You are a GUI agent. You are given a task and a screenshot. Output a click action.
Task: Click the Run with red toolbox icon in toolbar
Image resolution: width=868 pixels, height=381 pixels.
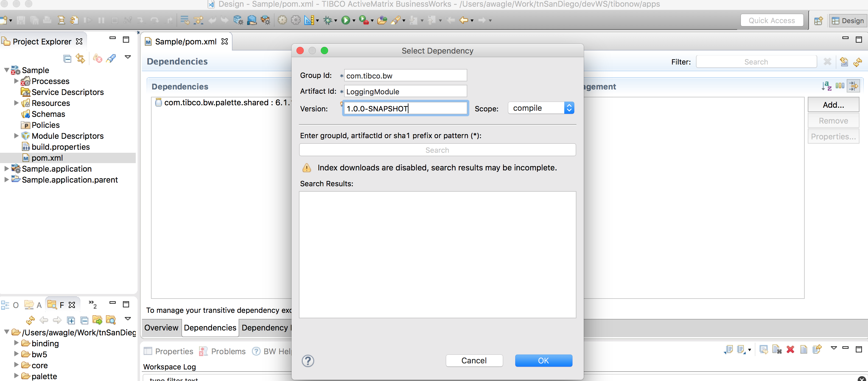point(364,21)
